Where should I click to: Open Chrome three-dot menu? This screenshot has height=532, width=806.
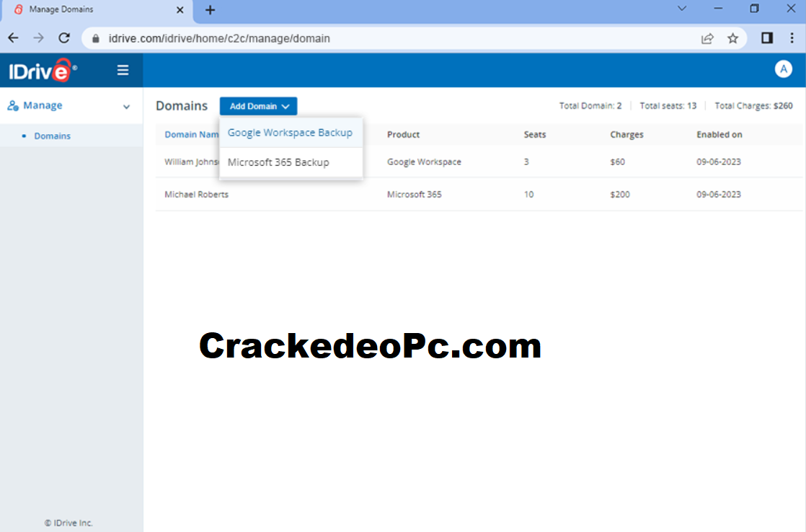792,38
